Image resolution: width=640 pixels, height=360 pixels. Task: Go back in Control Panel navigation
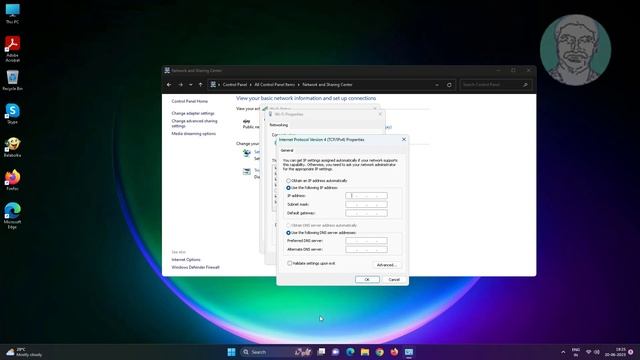coord(169,84)
